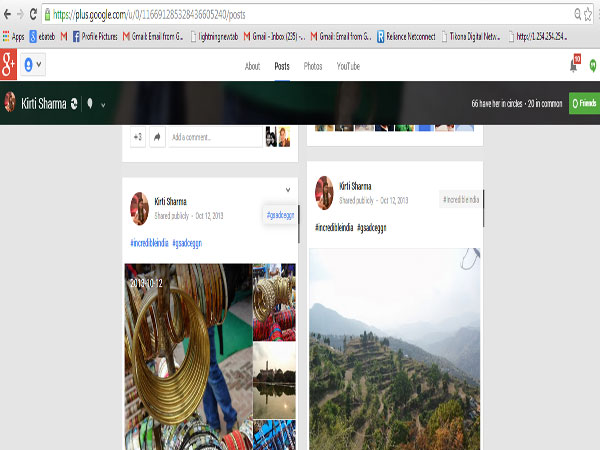Switch to the Photos tab
Viewport: 600px width, 450px height.
(313, 66)
